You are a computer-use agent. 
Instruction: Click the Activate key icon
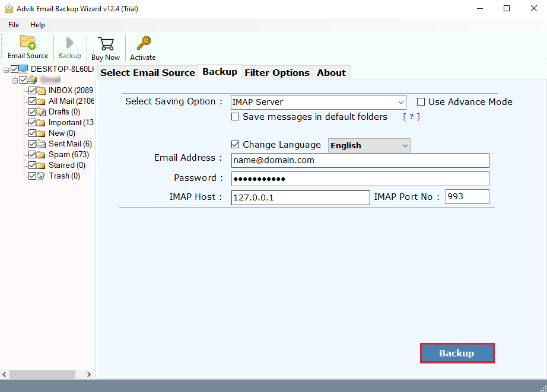tap(144, 43)
